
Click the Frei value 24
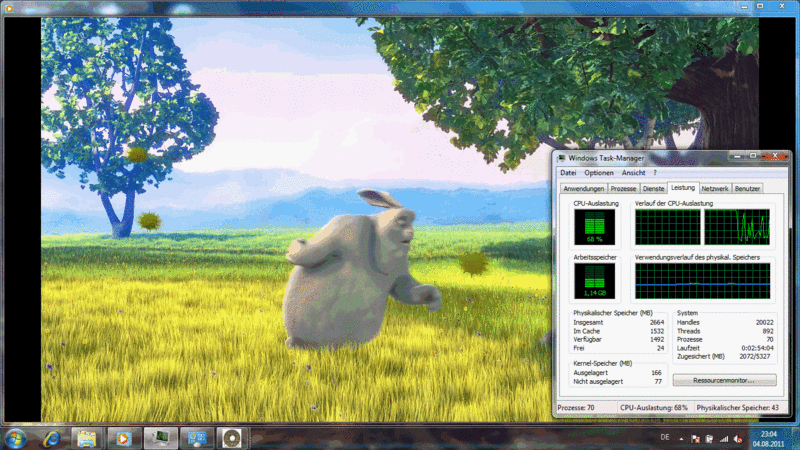(x=660, y=348)
